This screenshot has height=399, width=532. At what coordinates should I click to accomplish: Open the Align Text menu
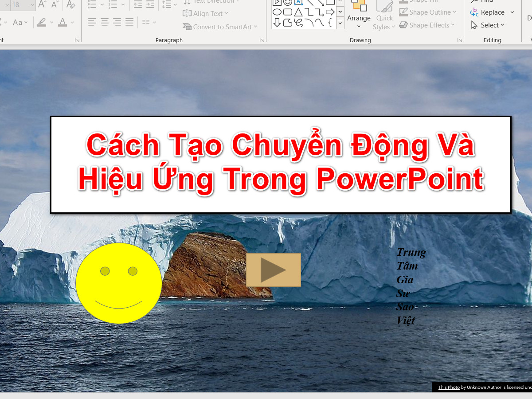click(206, 14)
